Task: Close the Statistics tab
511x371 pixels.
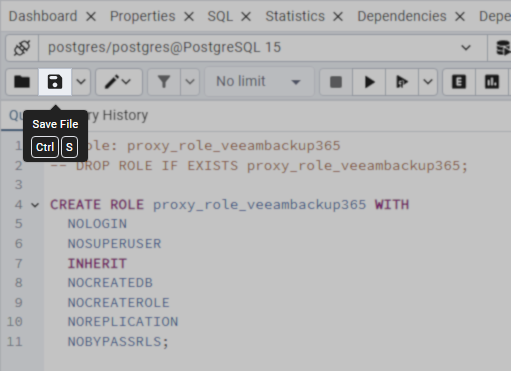Action: (338, 16)
